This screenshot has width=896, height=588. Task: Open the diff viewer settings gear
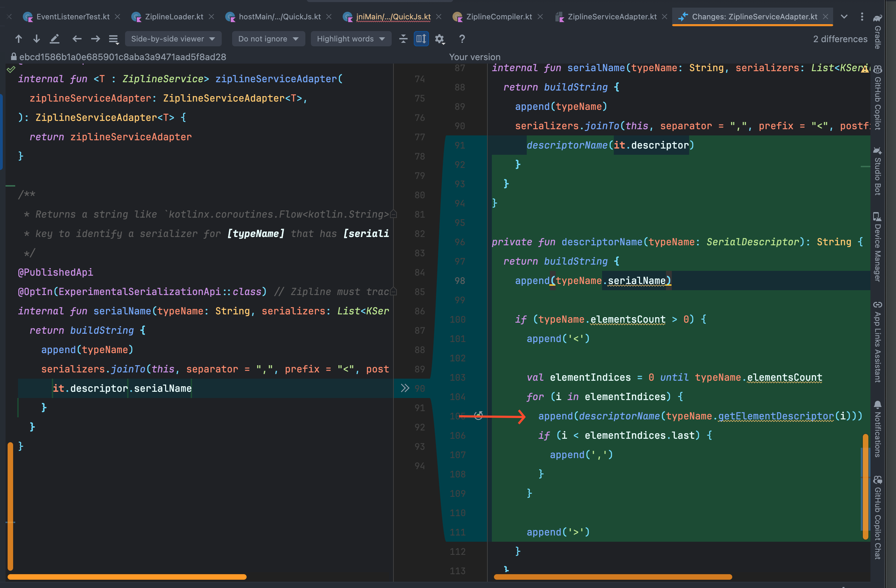click(x=439, y=38)
